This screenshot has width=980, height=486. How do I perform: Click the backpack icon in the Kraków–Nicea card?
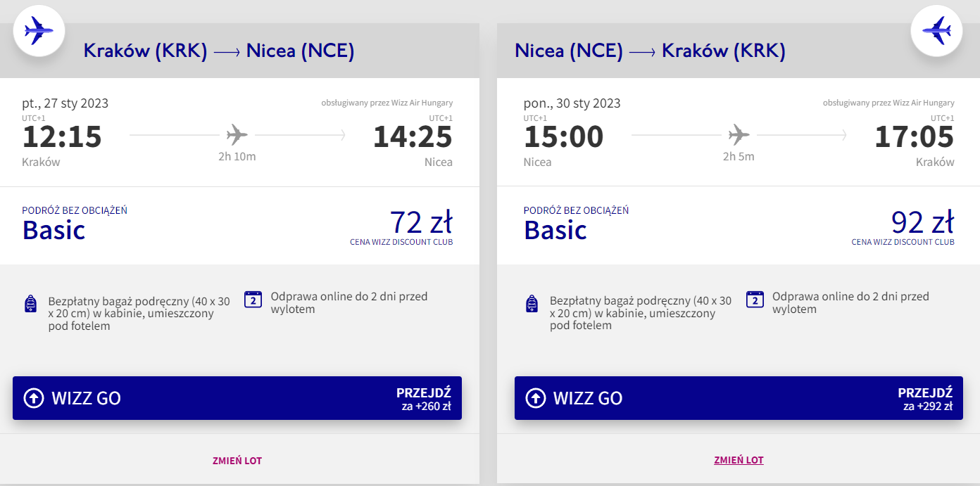30,304
